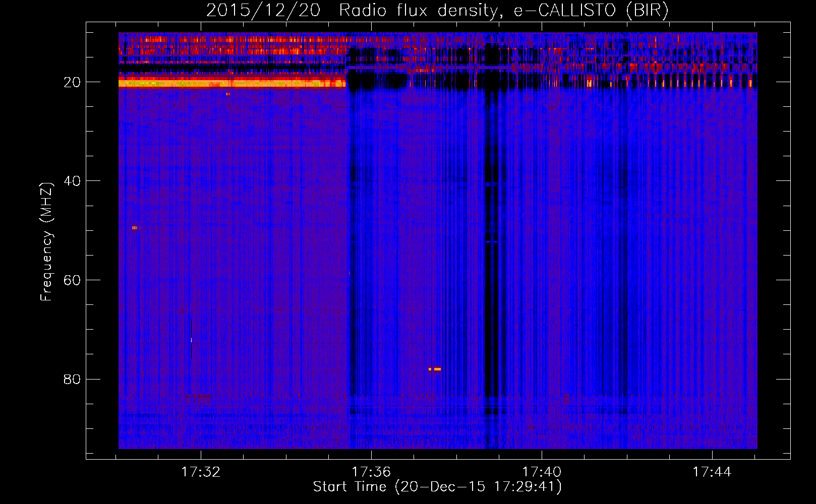
Task: Click the 17:40 time tick label
Action: click(542, 472)
